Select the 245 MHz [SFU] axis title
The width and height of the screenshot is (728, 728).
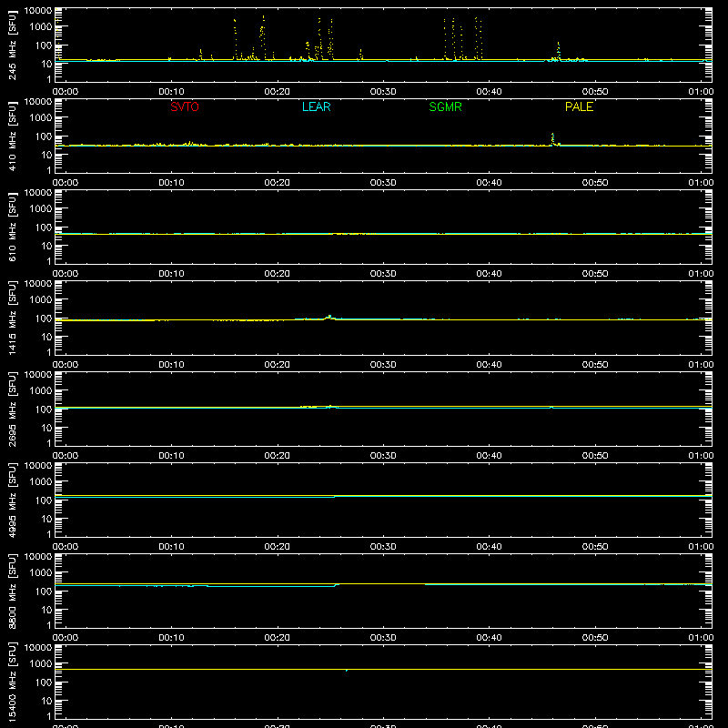point(13,45)
